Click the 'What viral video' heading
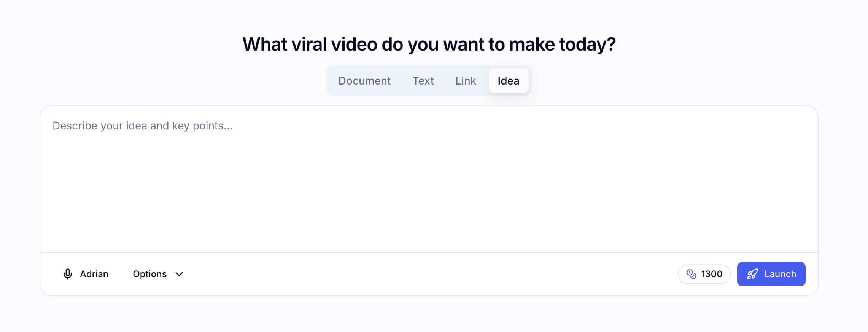This screenshot has width=868, height=332. click(x=429, y=44)
